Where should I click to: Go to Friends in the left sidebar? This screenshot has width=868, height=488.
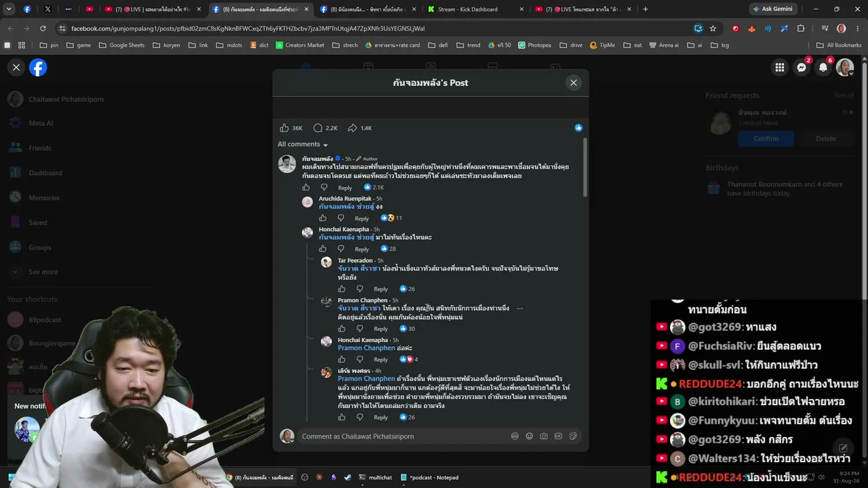click(x=39, y=148)
